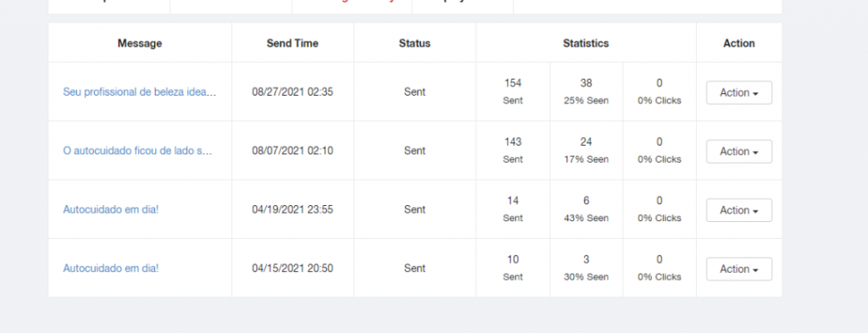Screen dimensions: 868x333
Task: Click the Message column header
Action: pyautogui.click(x=140, y=43)
